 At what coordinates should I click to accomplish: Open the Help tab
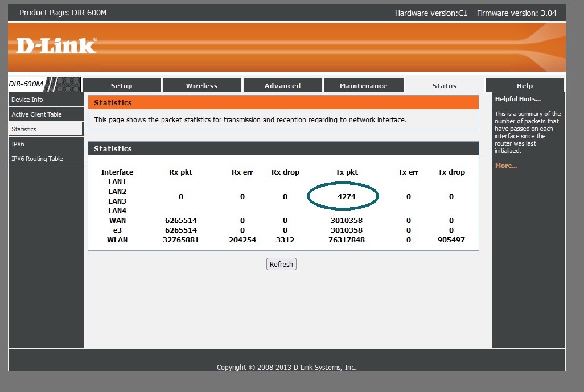pyautogui.click(x=524, y=85)
